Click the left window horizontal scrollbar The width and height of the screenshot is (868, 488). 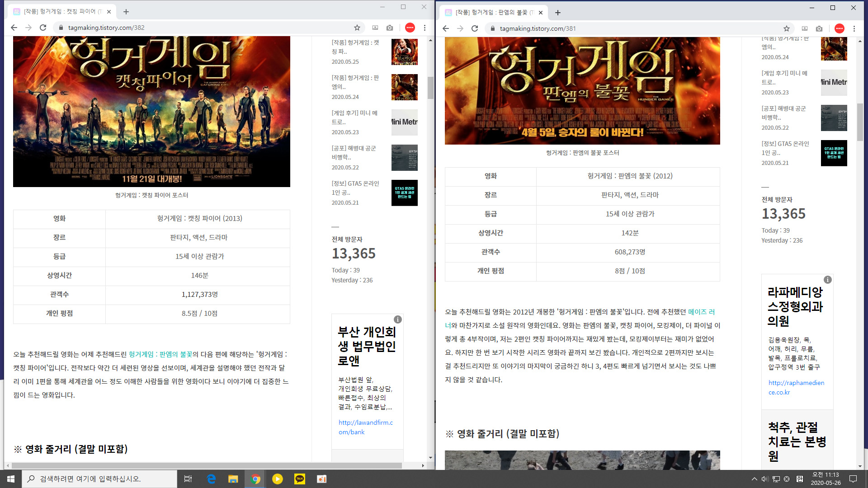pyautogui.click(x=207, y=465)
